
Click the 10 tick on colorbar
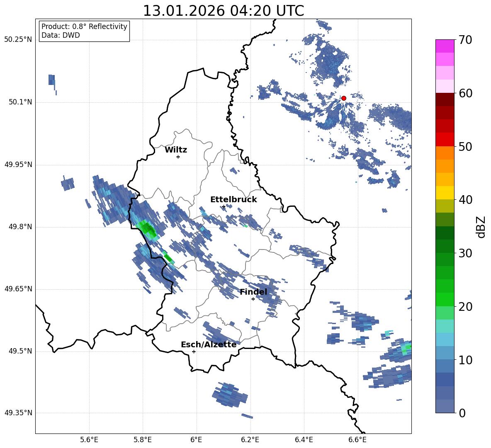(x=465, y=360)
